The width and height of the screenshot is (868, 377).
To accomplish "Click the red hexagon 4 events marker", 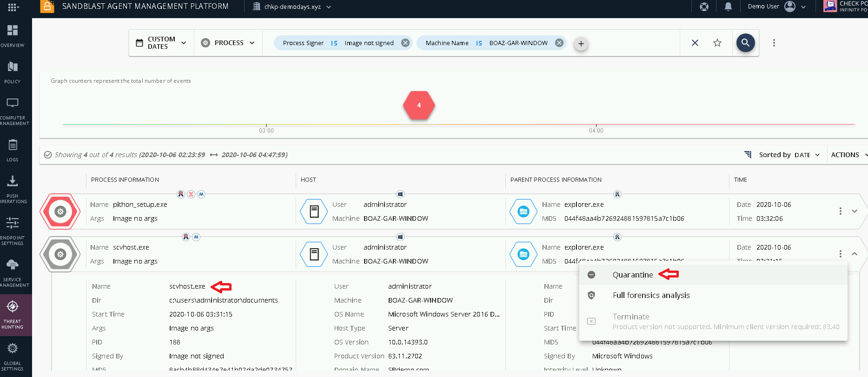I will [x=419, y=105].
